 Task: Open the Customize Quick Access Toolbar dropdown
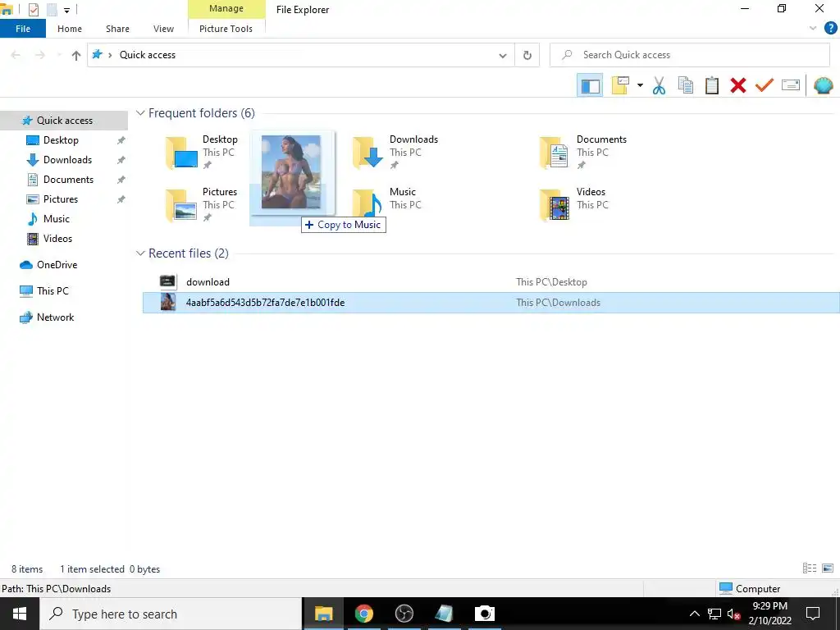pyautogui.click(x=66, y=10)
